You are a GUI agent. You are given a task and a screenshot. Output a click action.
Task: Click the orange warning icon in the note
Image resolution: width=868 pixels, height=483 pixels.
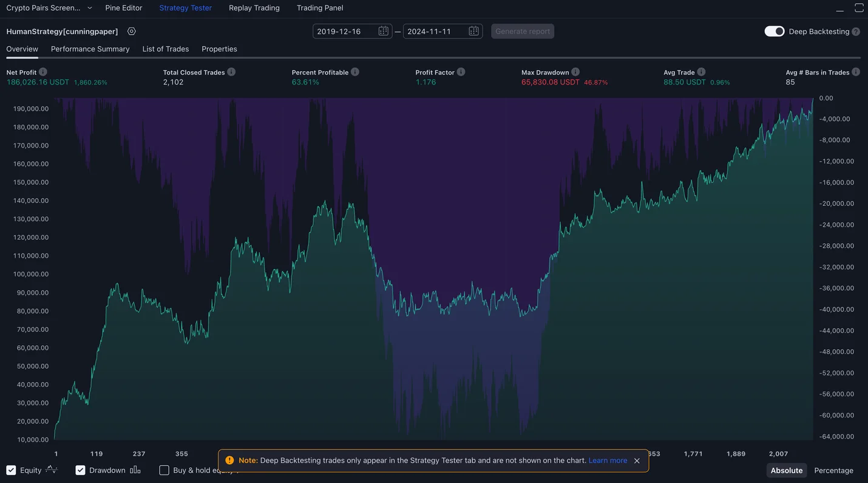(229, 461)
